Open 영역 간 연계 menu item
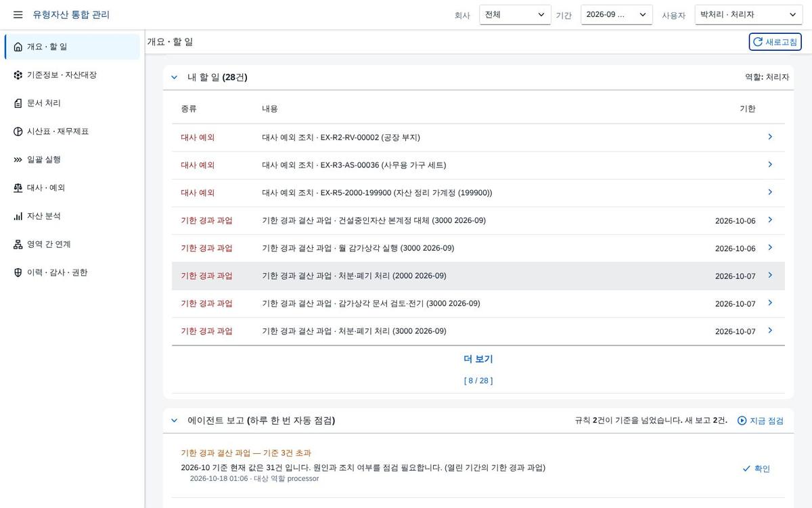812x508 pixels. point(72,245)
